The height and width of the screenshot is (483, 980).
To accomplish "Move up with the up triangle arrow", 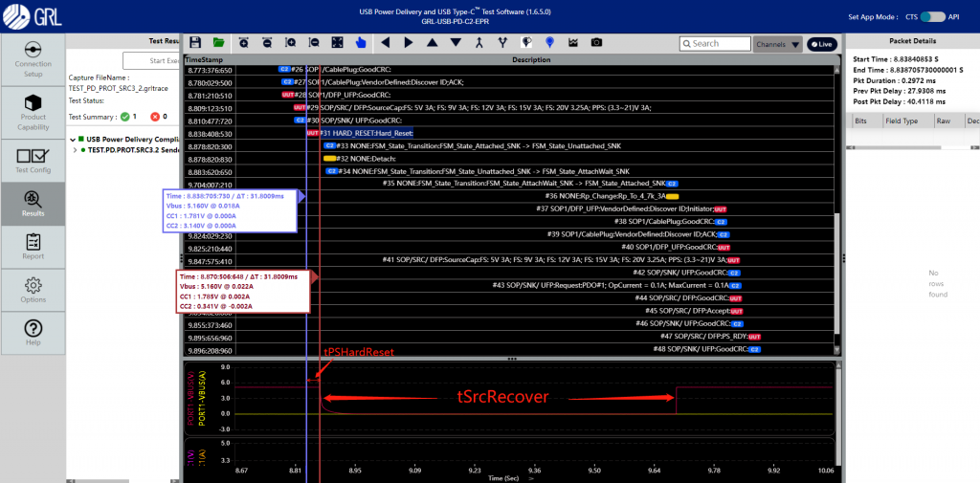I will click(433, 42).
